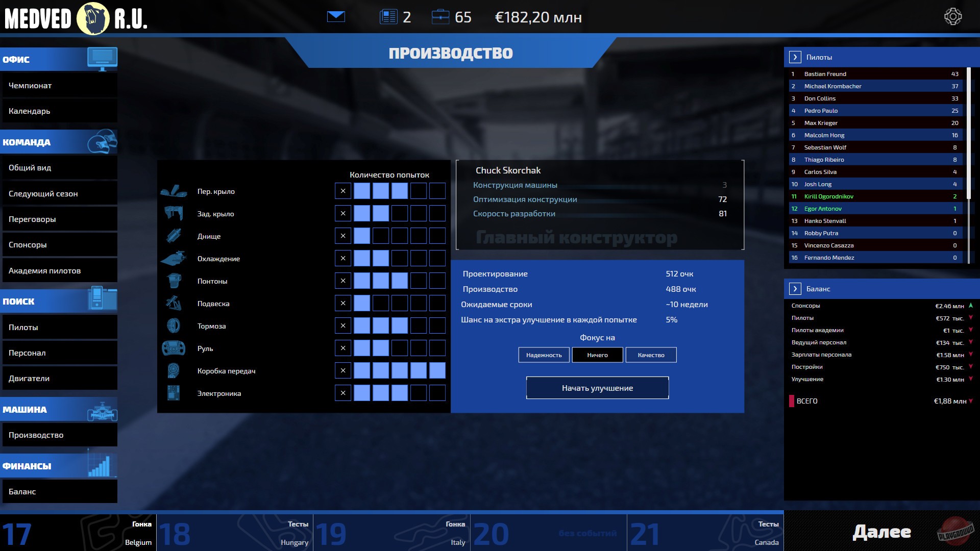This screenshot has width=980, height=551.
Task: Set focus to Качество
Action: (651, 355)
